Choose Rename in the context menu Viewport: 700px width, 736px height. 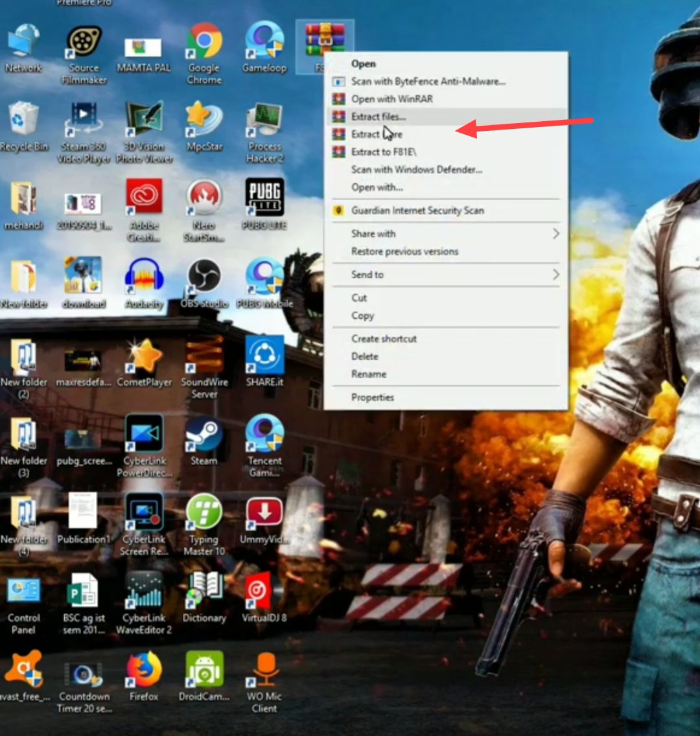(445, 374)
